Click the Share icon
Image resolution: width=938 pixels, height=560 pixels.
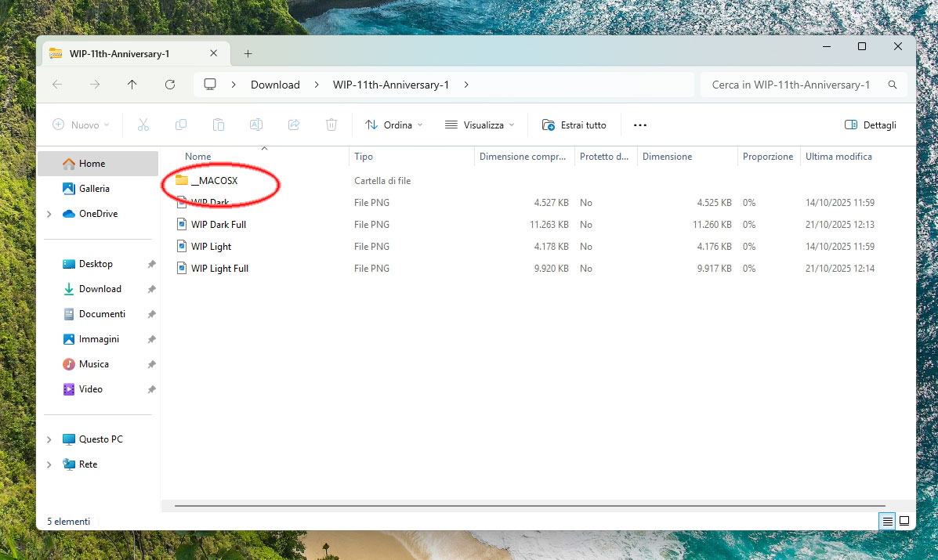[293, 125]
